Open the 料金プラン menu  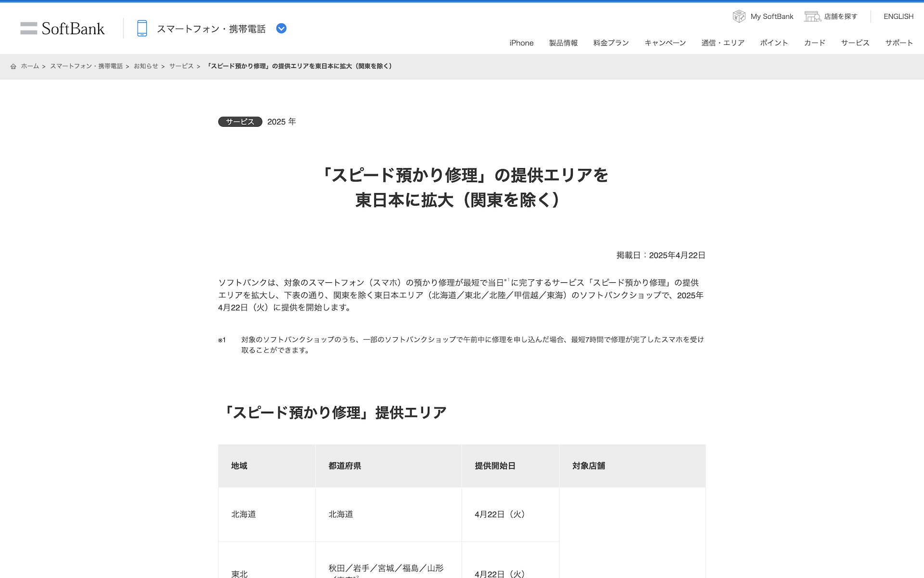(611, 43)
